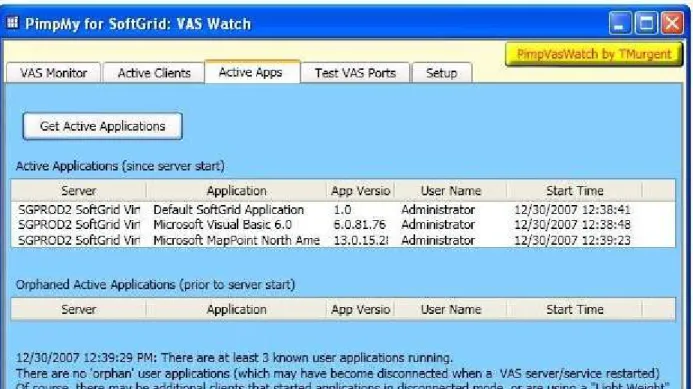The width and height of the screenshot is (693, 389).
Task: Close the VAS Watch window
Action: click(672, 23)
